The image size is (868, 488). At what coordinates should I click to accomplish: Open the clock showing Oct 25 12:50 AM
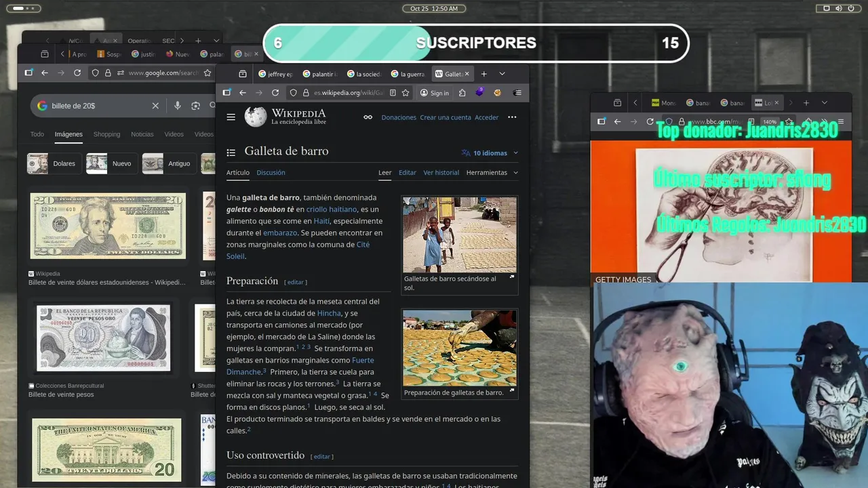(434, 8)
